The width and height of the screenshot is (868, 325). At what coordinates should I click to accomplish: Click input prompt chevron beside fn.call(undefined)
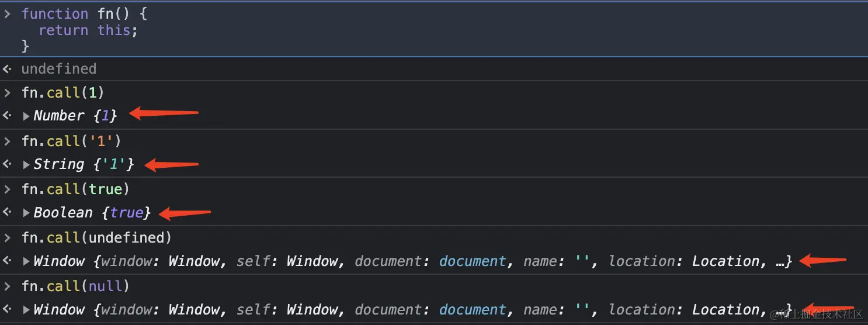pos(7,238)
